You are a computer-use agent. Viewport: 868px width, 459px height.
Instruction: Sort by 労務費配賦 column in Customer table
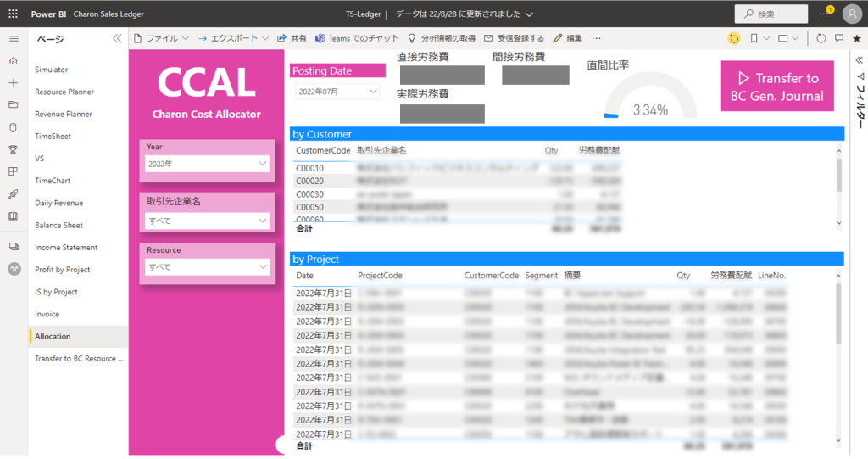[x=599, y=150]
